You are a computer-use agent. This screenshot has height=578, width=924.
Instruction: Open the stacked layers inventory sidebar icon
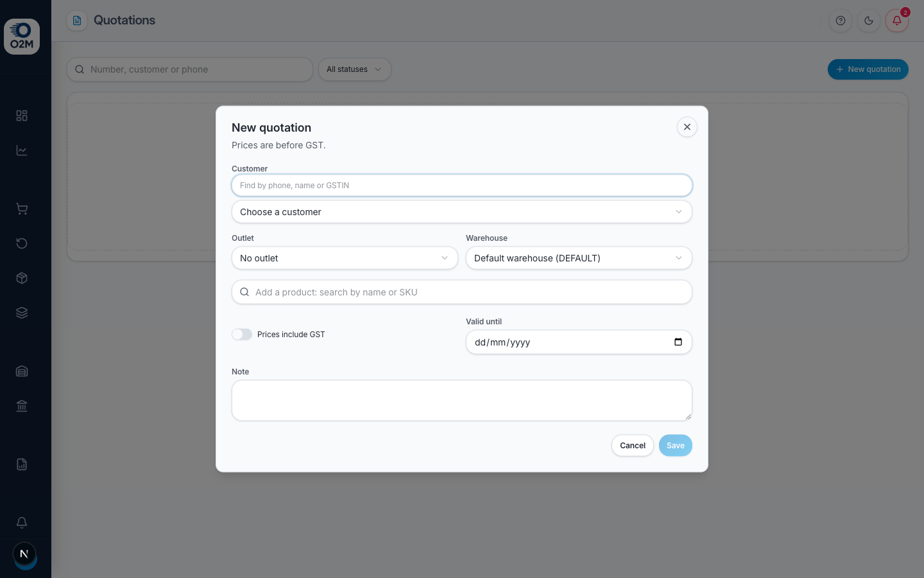(22, 313)
